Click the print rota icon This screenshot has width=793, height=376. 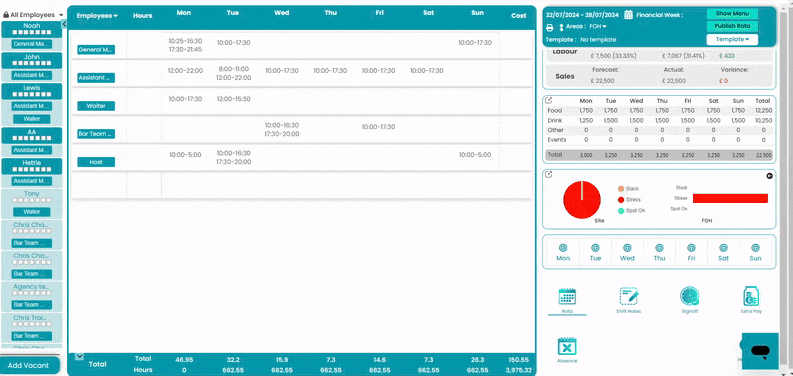click(550, 27)
